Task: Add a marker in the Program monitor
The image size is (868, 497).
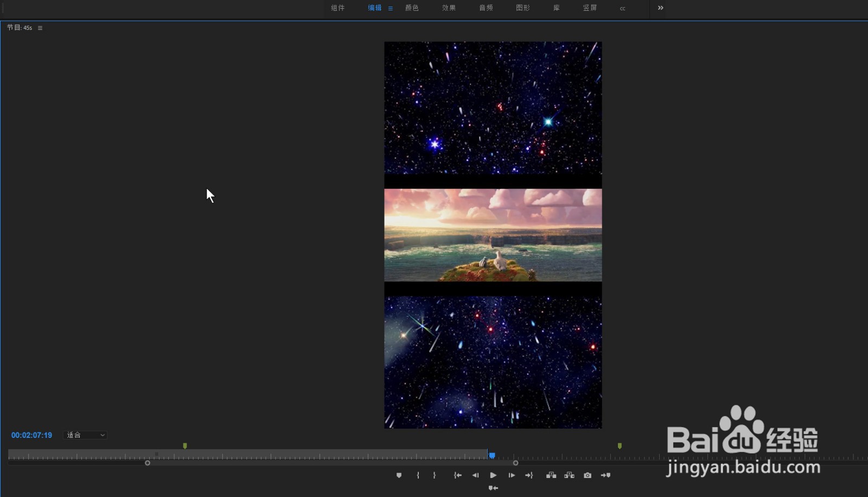Action: coord(399,475)
